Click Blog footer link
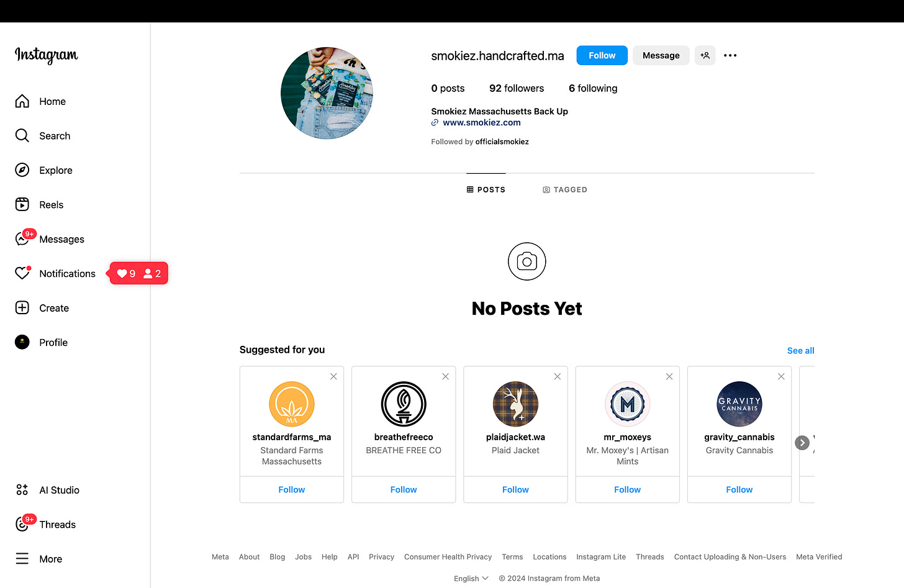 coord(278,557)
